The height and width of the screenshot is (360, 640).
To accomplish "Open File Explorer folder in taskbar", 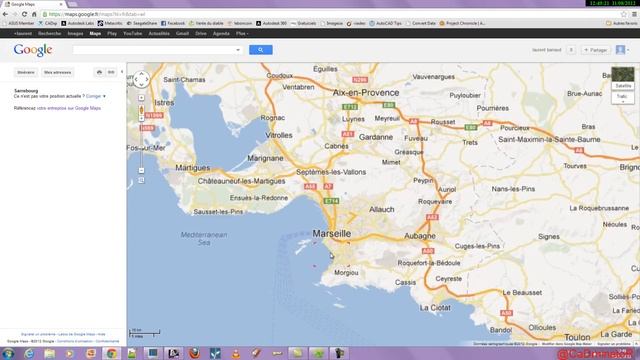I will tap(50, 353).
